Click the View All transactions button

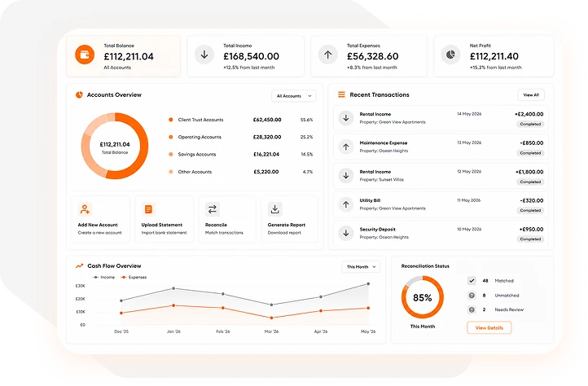click(531, 95)
